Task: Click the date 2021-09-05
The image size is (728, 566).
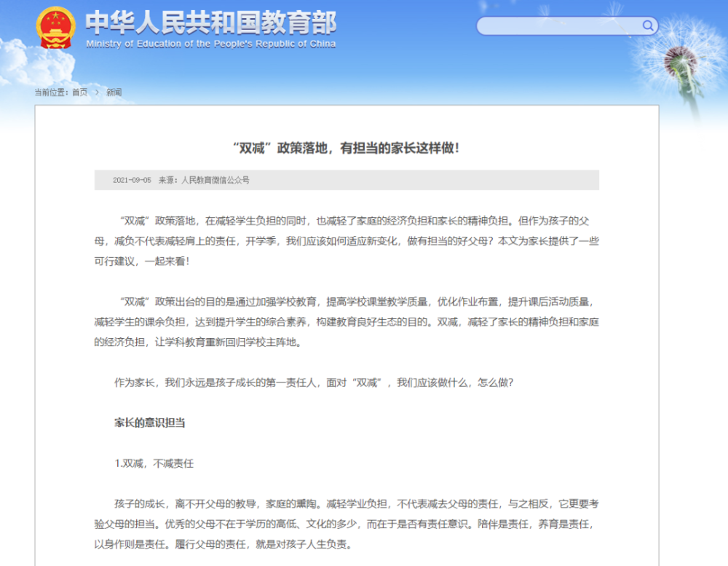Action: (132, 180)
